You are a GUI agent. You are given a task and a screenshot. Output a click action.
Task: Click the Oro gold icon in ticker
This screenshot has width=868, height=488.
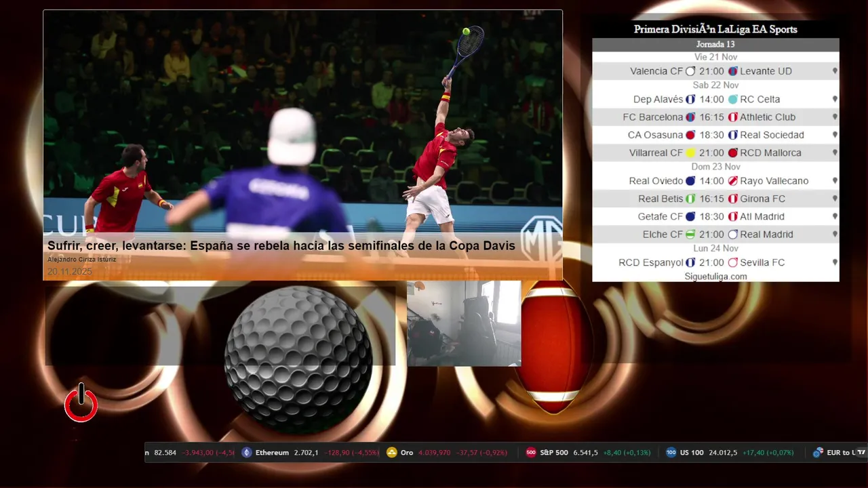coord(391,453)
